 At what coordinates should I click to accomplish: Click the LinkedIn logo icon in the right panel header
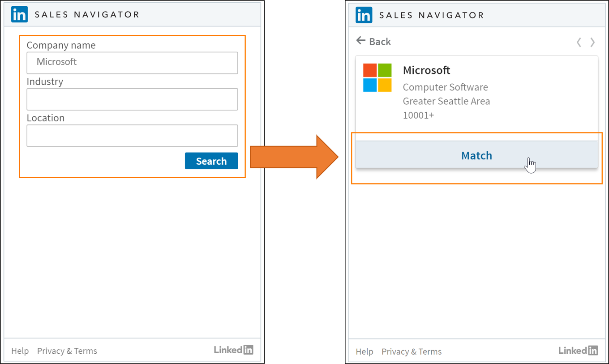364,15
